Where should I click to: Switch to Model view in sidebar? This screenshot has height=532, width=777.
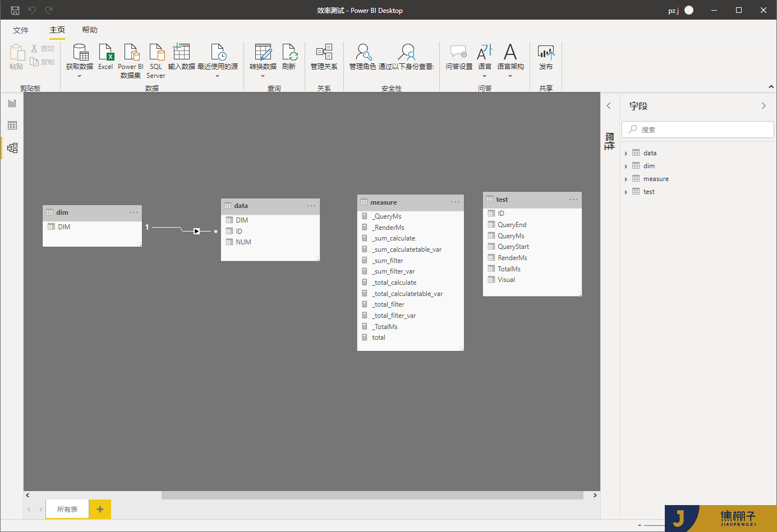click(12, 148)
